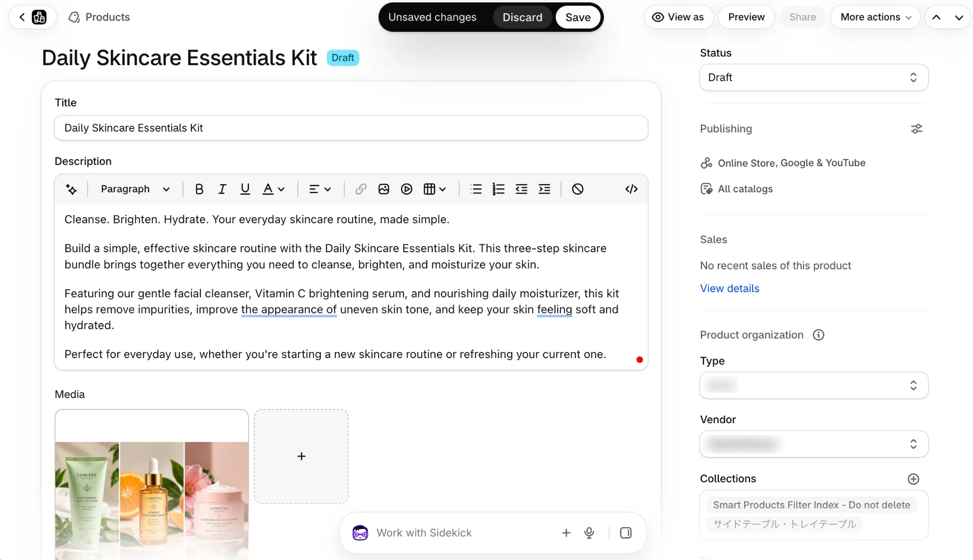
Task: Click the insert image icon
Action: point(383,189)
